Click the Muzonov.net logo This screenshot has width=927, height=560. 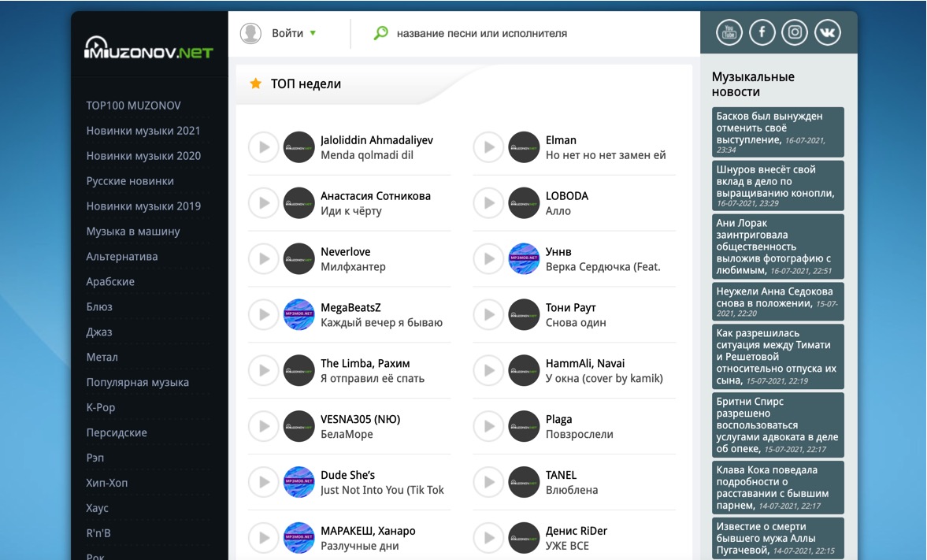(148, 49)
